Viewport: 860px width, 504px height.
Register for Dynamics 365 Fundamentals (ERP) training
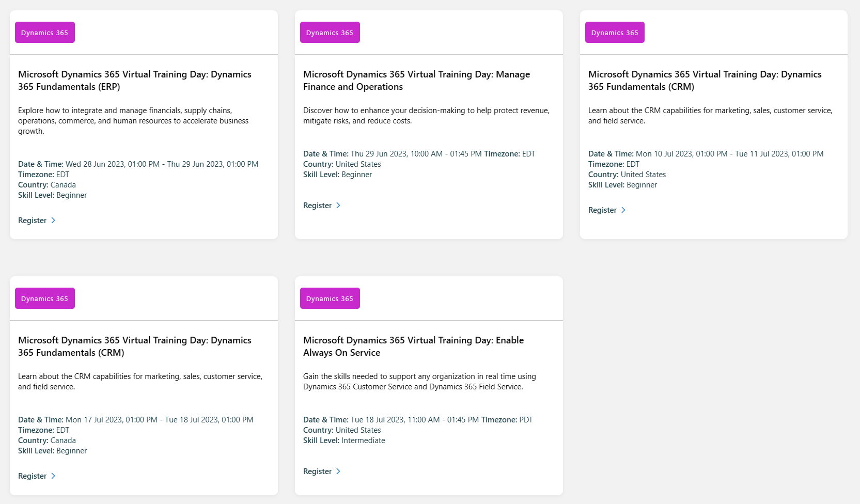pos(32,220)
